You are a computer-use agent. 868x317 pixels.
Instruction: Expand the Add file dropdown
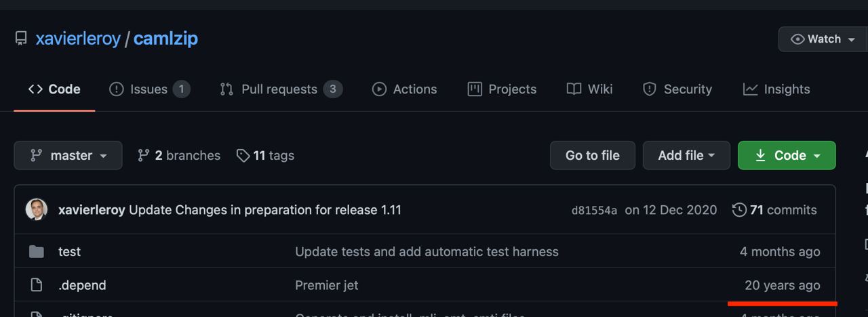686,155
